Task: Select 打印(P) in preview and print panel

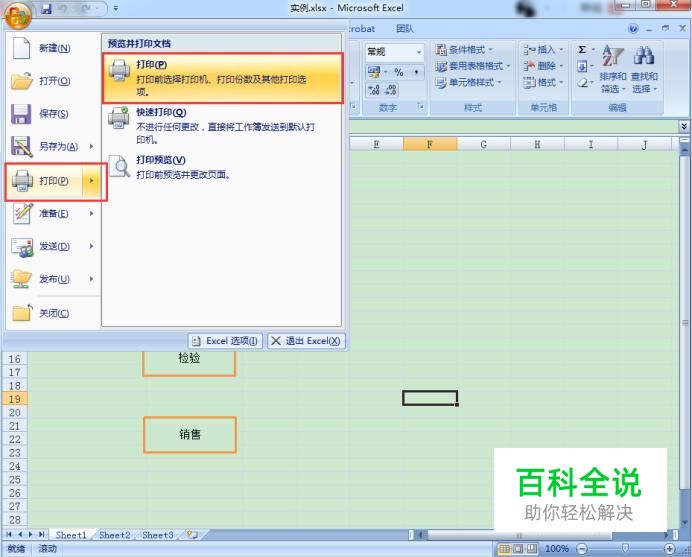Action: 223,78
